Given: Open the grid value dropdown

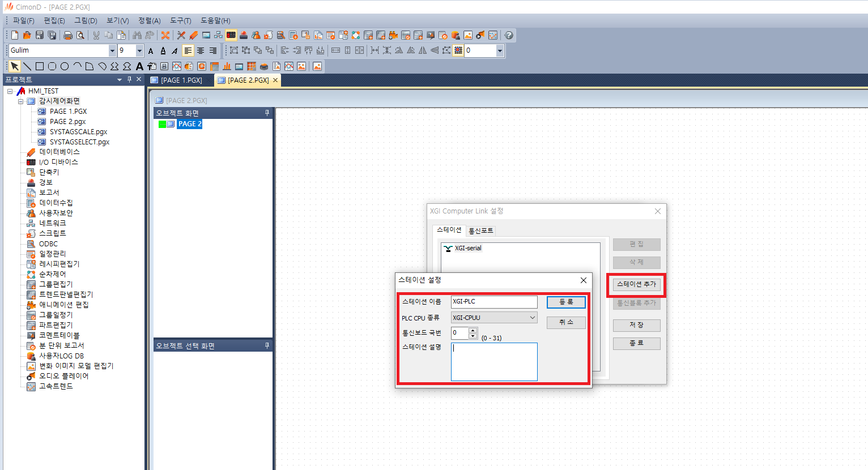Looking at the screenshot, I should 500,50.
